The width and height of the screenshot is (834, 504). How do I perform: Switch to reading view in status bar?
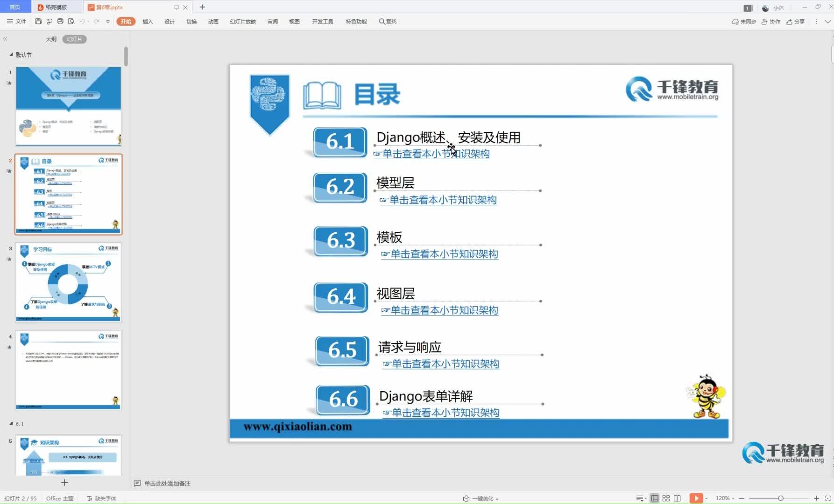(x=677, y=498)
